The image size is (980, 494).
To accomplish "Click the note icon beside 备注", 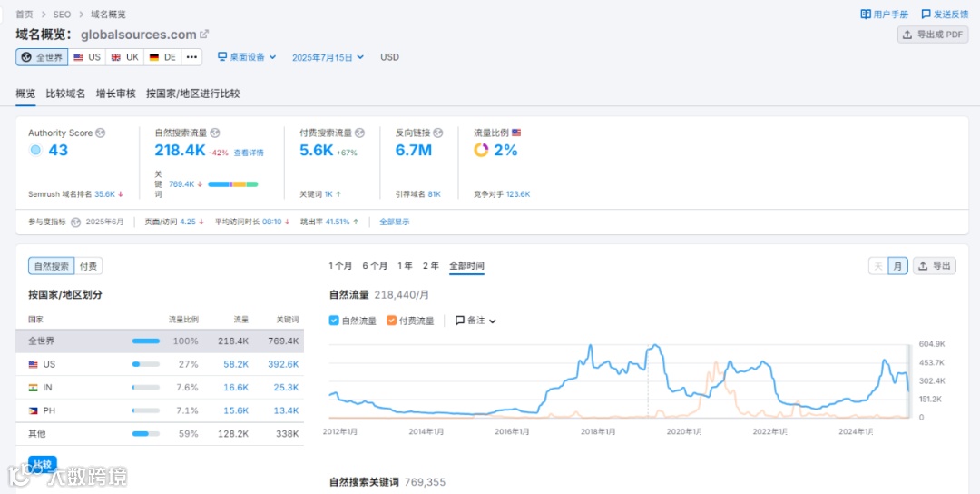I will 459,321.
